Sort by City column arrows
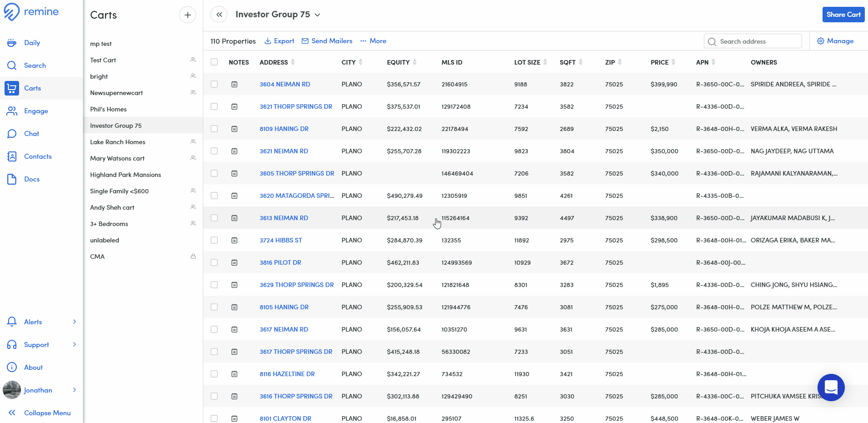This screenshot has width=868, height=423. [x=361, y=62]
